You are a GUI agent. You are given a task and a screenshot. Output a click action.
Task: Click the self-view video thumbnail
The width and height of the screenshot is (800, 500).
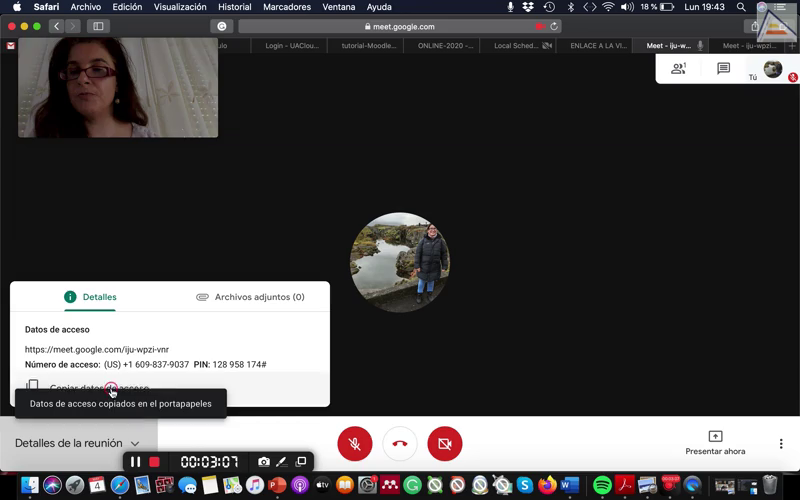tap(118, 88)
